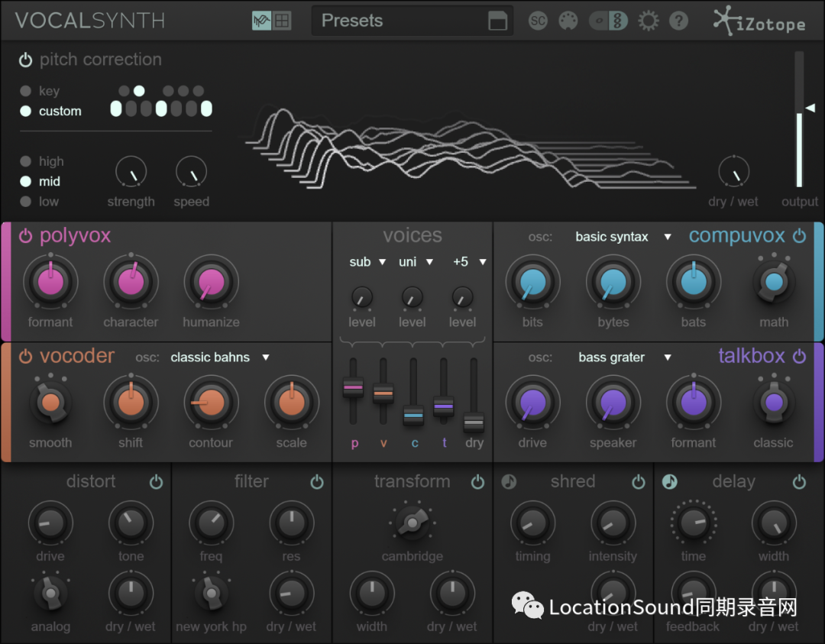Screen dimensions: 825x644
Task: Open help via the question mark icon
Action: 678,21
